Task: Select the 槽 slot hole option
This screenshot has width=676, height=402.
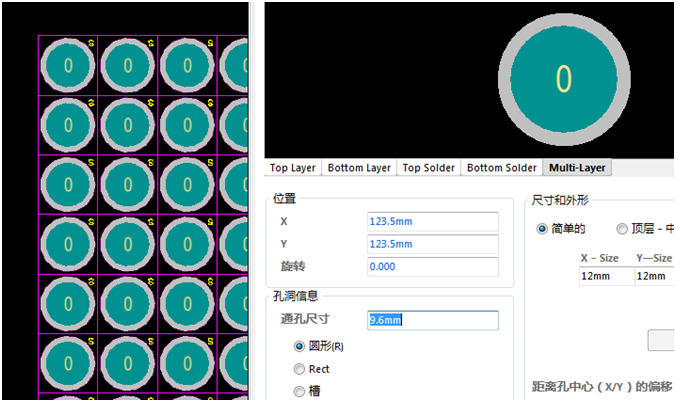Action: click(299, 392)
